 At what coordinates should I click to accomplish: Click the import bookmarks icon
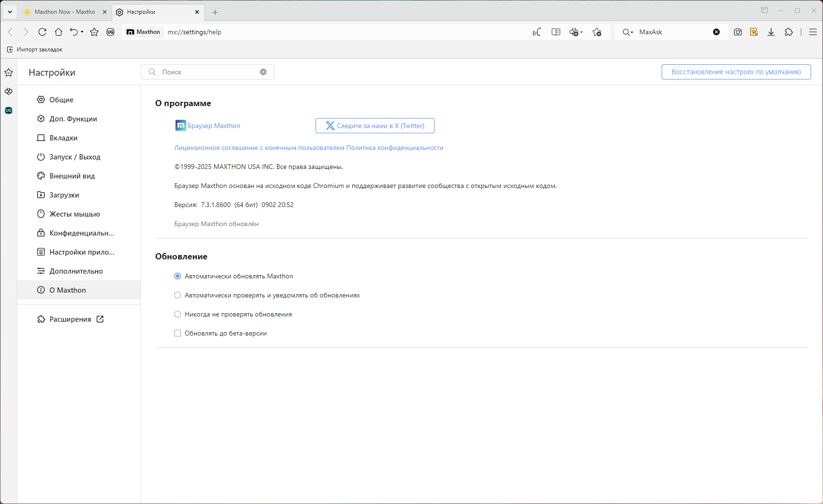point(10,49)
